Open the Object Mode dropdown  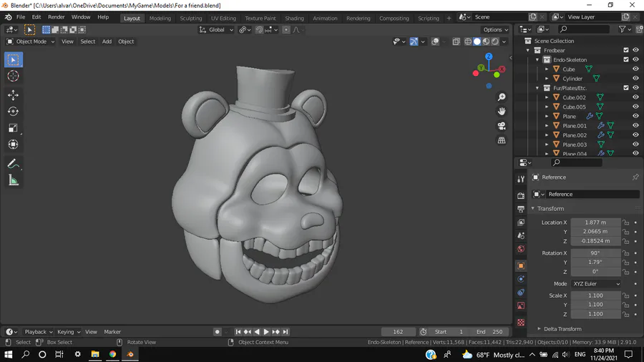(x=31, y=41)
